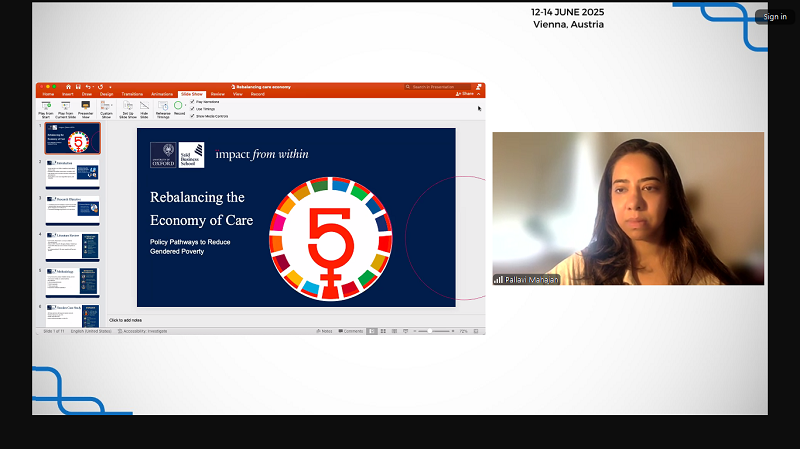This screenshot has width=800, height=449.
Task: Click Play from Start icon
Action: point(45,106)
